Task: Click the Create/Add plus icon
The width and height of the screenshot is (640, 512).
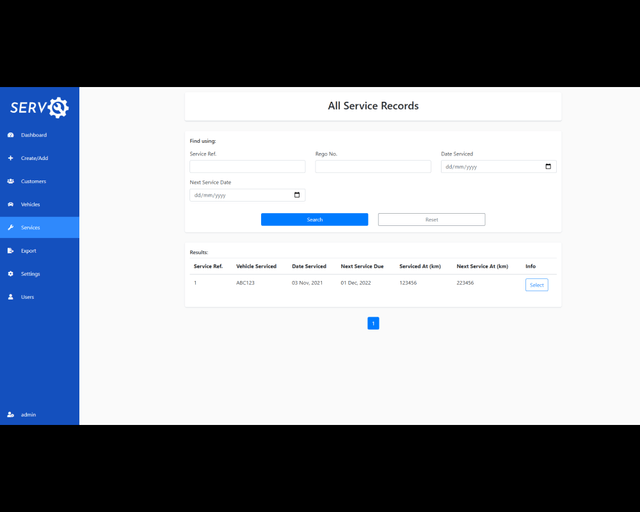Action: tap(10, 158)
